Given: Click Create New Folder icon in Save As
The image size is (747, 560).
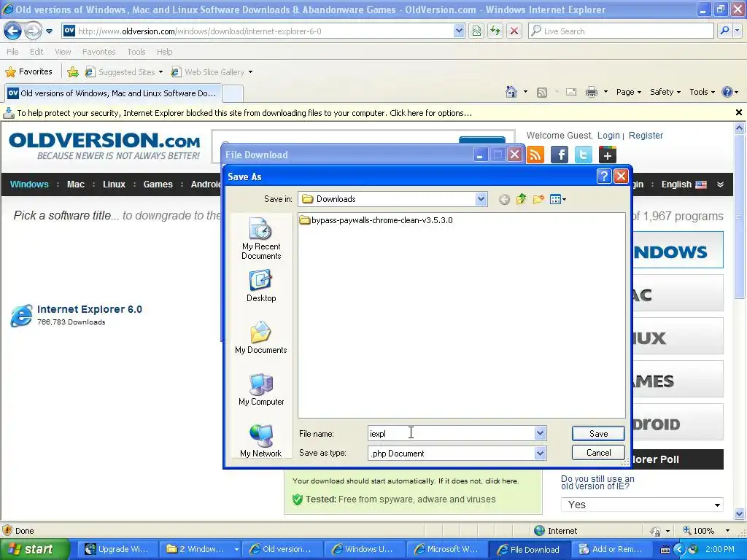Looking at the screenshot, I should [538, 199].
